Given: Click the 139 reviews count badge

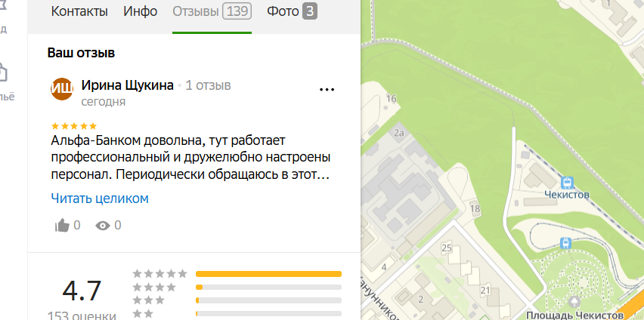Looking at the screenshot, I should tap(237, 11).
